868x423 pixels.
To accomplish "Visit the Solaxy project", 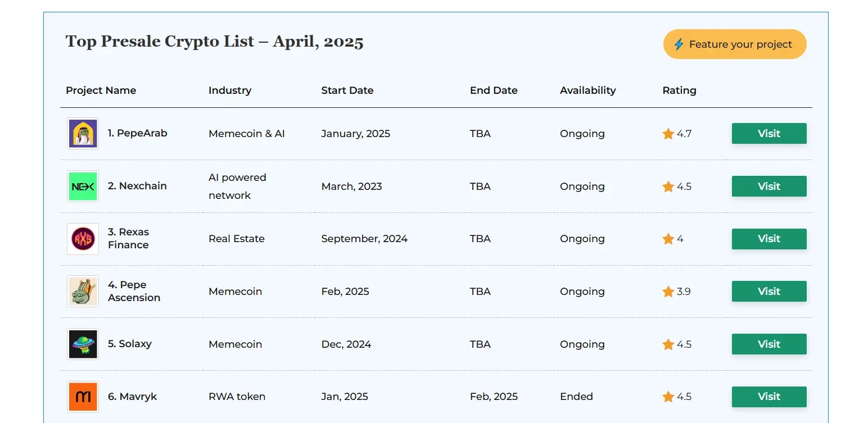I will coord(768,344).
